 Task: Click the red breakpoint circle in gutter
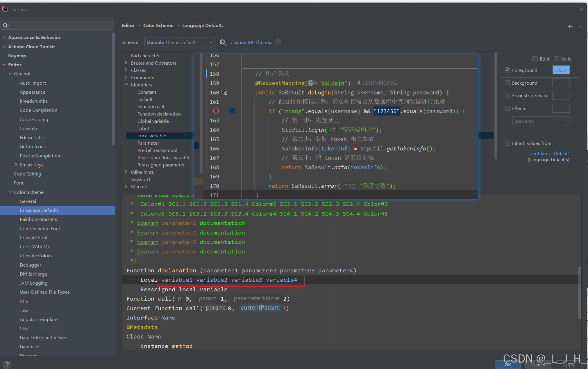tap(216, 111)
